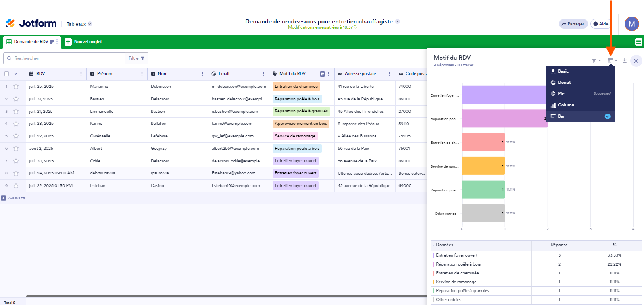644x305 pixels.
Task: Click the chart type selector icon
Action: pos(612,61)
